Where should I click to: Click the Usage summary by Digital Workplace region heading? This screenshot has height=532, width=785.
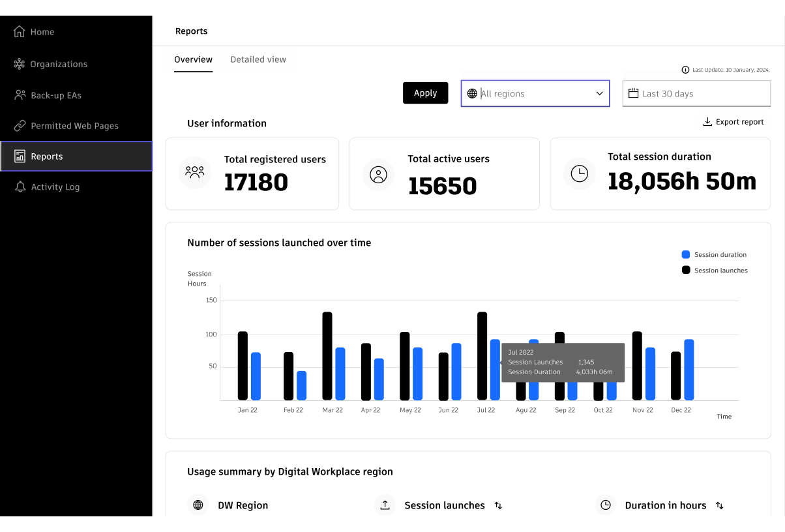click(290, 471)
